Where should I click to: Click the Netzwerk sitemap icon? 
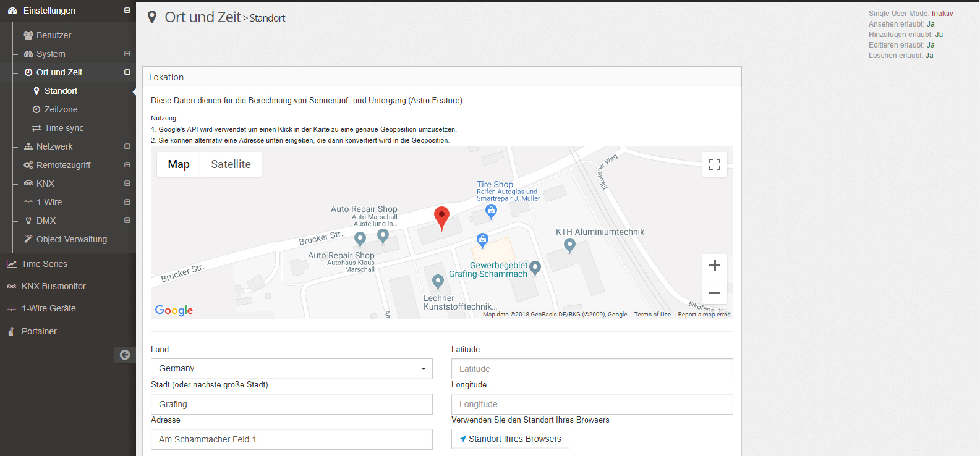tap(28, 146)
